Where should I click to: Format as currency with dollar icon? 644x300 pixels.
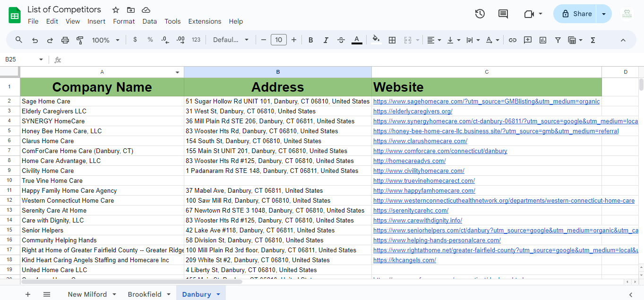click(135, 40)
